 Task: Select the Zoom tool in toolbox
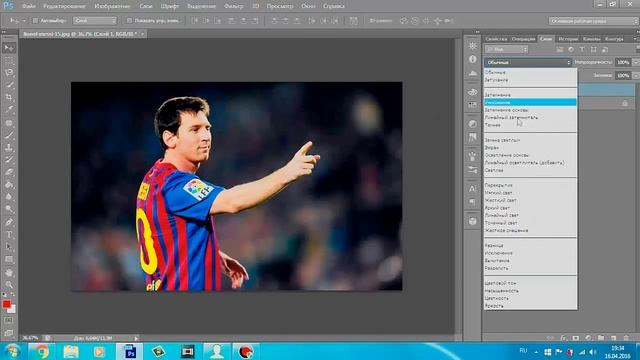point(9,284)
